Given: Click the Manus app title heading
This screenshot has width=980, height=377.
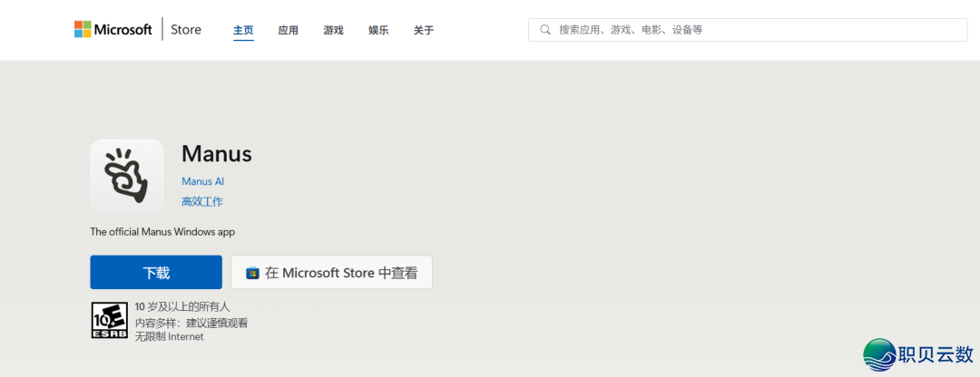Looking at the screenshot, I should point(216,153).
